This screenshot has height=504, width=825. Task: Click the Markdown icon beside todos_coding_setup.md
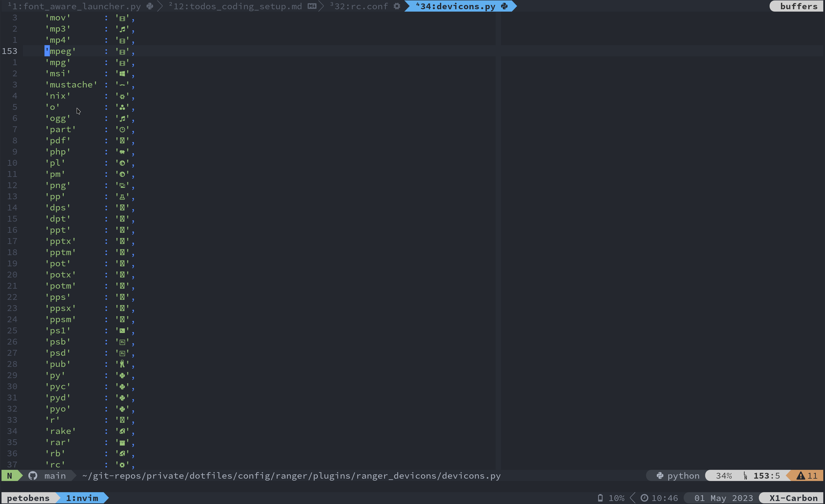tap(312, 6)
